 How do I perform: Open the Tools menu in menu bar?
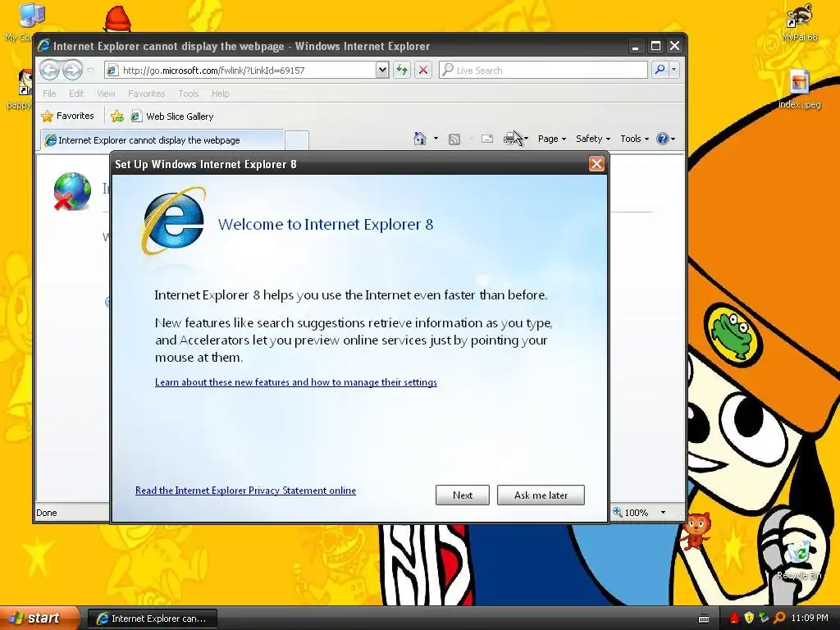tap(189, 94)
